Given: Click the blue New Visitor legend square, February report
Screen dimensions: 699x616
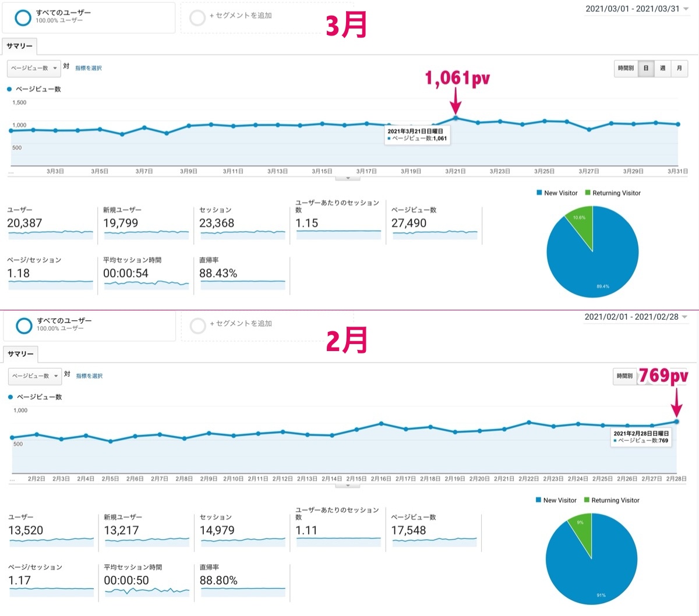Looking at the screenshot, I should pyautogui.click(x=538, y=500).
